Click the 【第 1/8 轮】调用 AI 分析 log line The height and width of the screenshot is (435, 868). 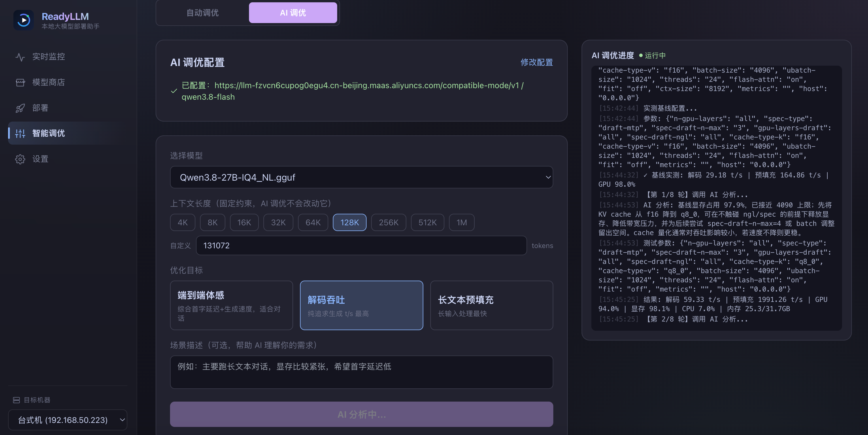[673, 194]
